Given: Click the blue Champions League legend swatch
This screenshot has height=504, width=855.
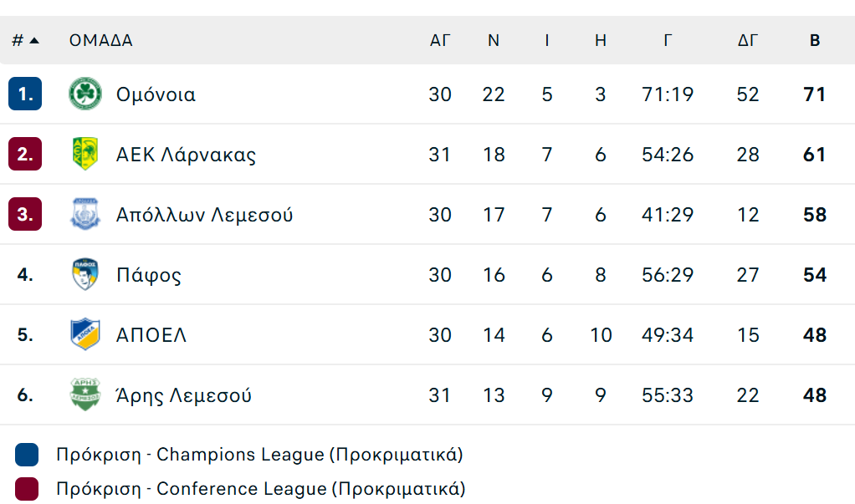Looking at the screenshot, I should coord(27,455).
